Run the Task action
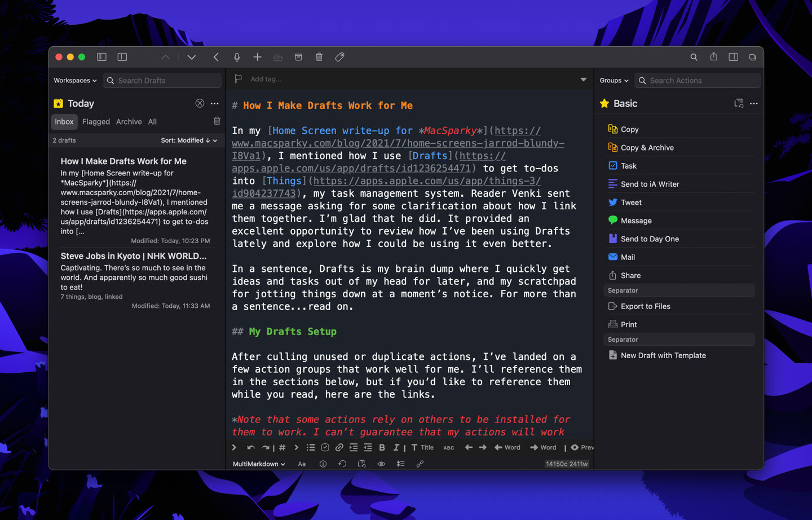This screenshot has height=520, width=812. click(x=679, y=166)
